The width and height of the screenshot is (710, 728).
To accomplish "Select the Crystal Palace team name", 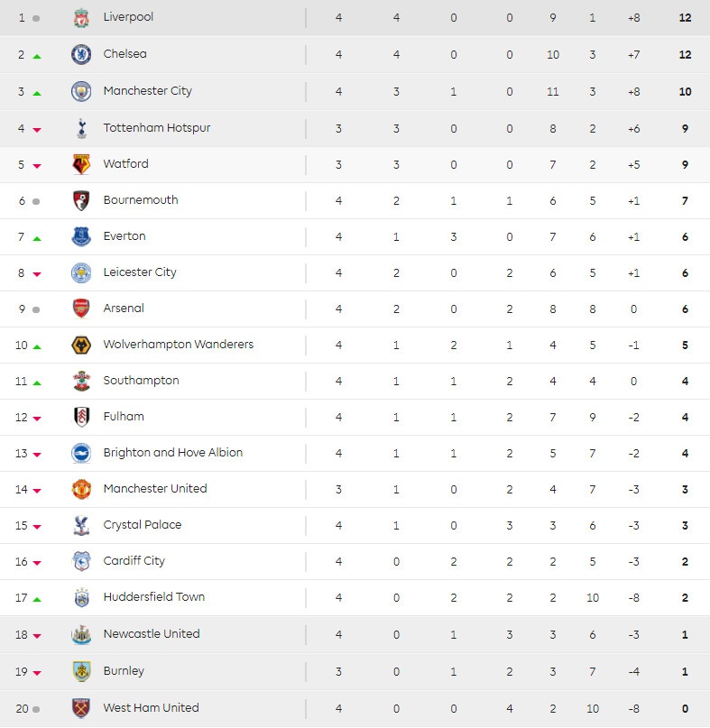I will tap(142, 525).
